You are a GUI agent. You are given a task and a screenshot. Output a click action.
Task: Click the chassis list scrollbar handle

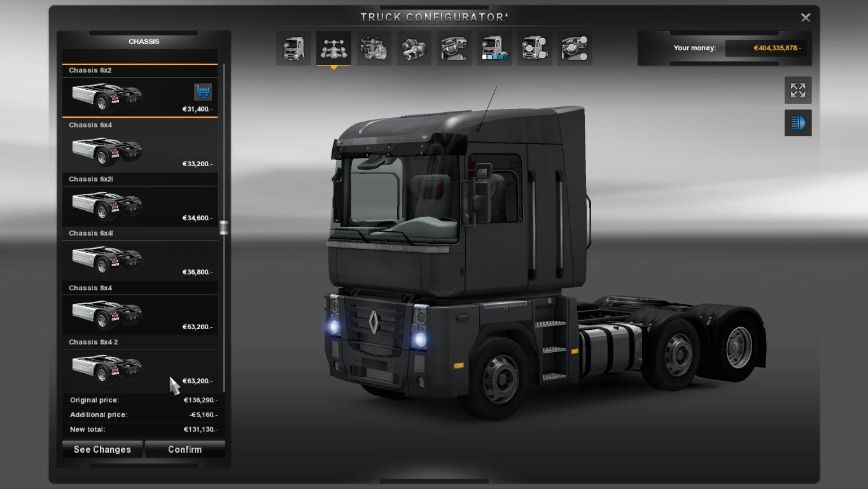(223, 228)
